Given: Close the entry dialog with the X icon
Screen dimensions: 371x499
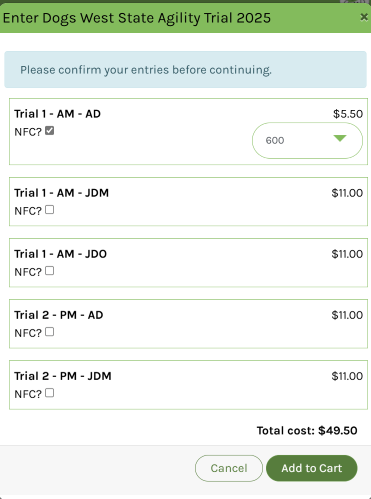Looking at the screenshot, I should click(364, 17).
